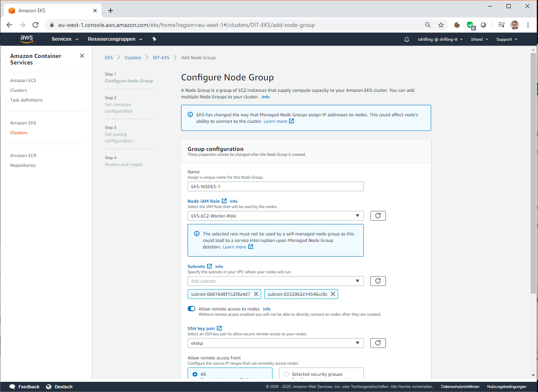Viewport: 538px width, 392px height.
Task: Click the page vertical scrollbar
Action: click(x=533, y=173)
